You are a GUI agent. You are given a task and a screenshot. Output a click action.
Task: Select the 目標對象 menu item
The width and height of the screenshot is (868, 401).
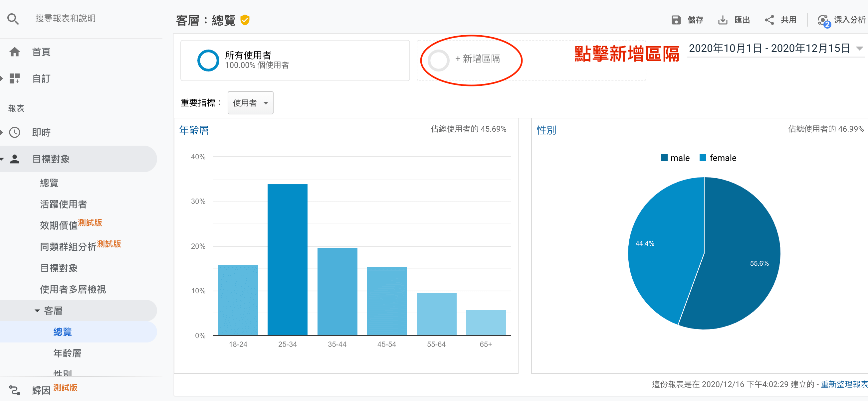click(x=51, y=159)
